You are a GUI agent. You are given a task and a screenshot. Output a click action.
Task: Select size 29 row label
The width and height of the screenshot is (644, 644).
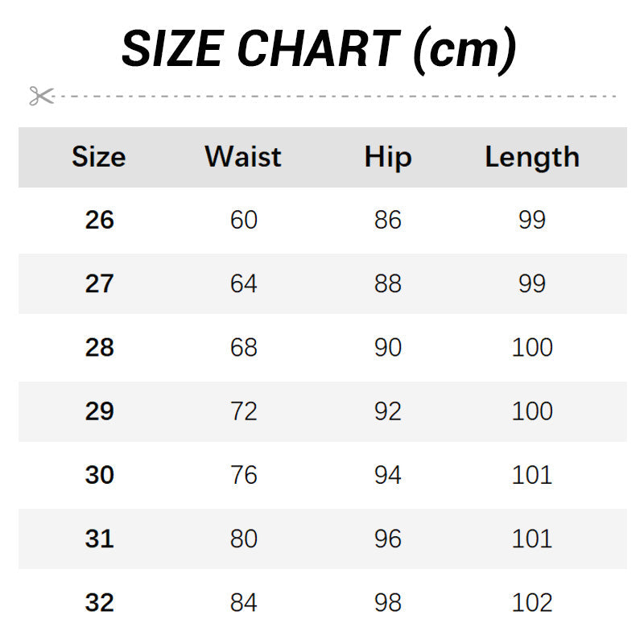pos(99,411)
